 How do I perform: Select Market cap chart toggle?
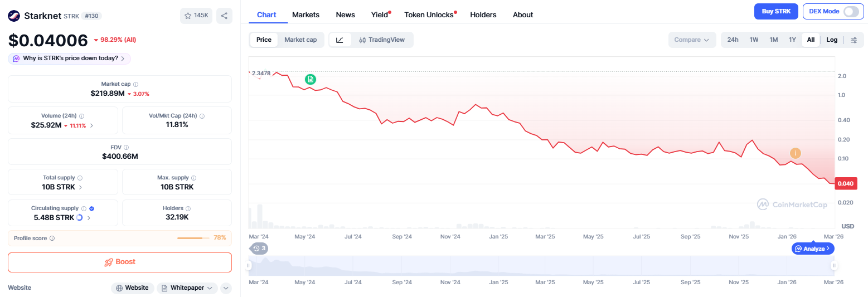(300, 40)
